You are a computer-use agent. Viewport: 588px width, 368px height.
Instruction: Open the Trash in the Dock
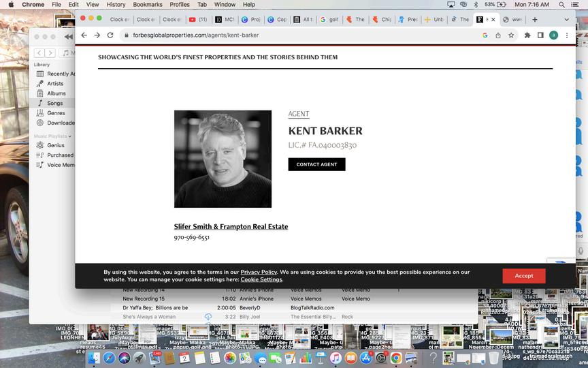[x=494, y=358]
